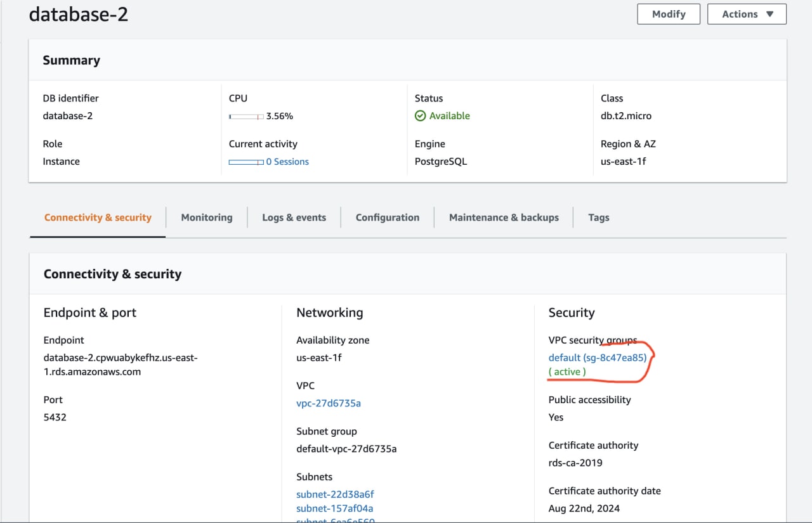Open the vpc-27d6735a link
This screenshot has height=523, width=812.
click(x=329, y=403)
